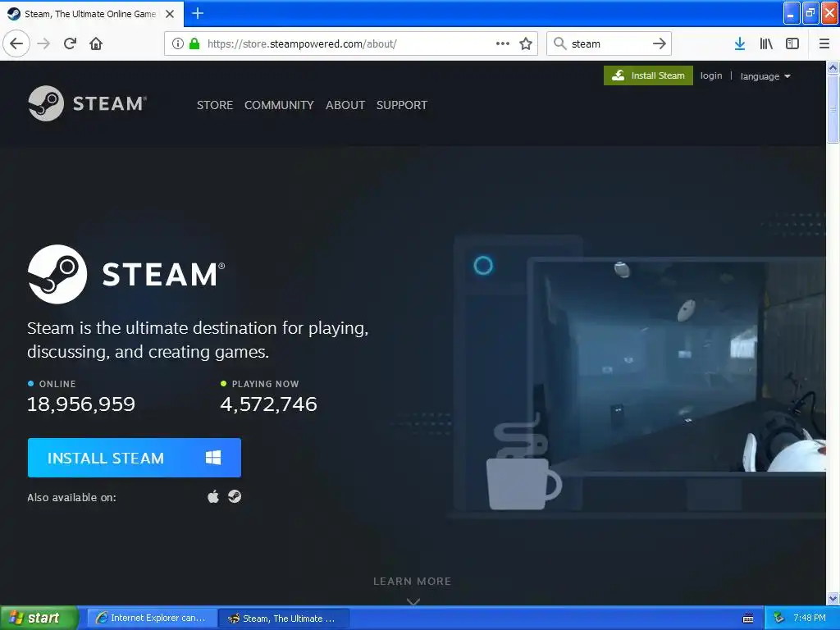The width and height of the screenshot is (840, 630).
Task: Open the SUPPORT menu item
Action: 402,105
